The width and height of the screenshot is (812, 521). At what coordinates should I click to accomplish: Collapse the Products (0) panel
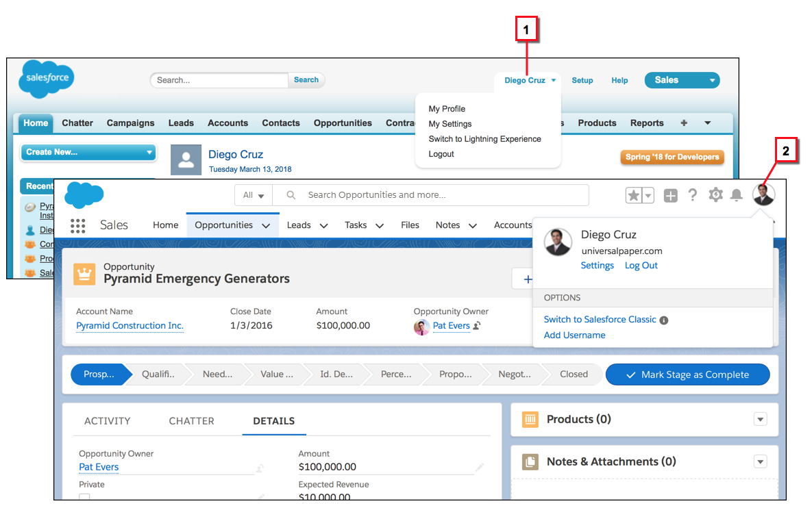[760, 419]
